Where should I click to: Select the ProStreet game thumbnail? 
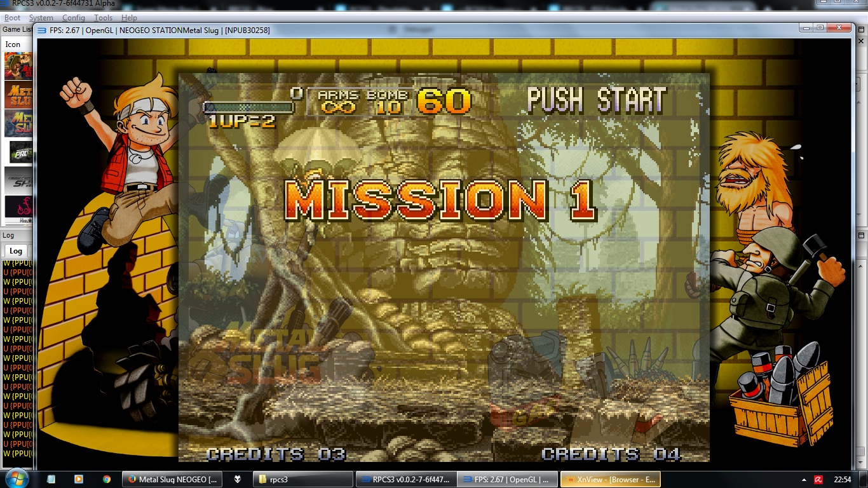point(22,152)
